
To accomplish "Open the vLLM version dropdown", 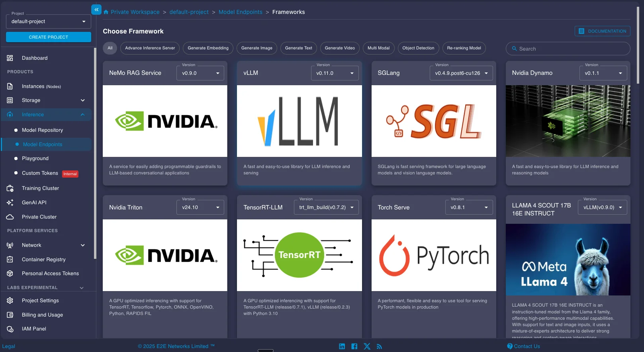I will click(335, 73).
